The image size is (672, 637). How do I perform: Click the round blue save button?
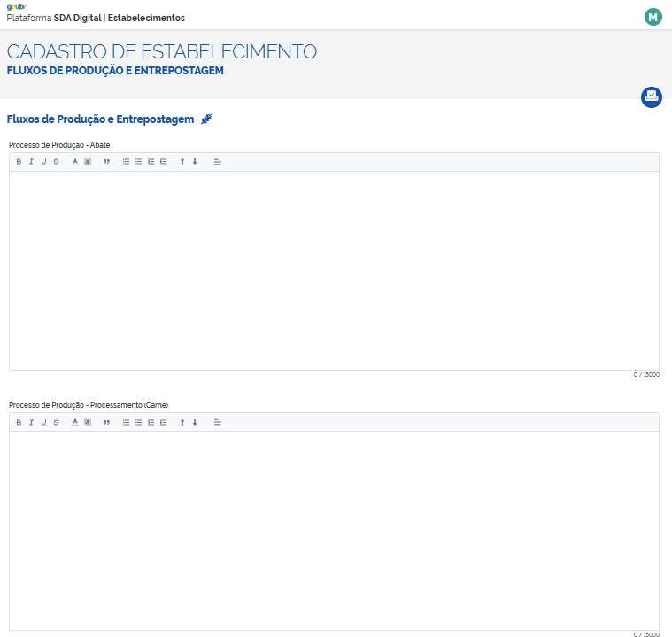tap(651, 97)
